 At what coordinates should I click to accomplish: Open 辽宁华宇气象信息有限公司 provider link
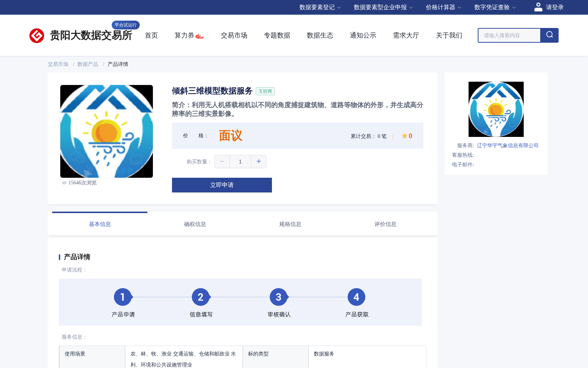pyautogui.click(x=508, y=145)
